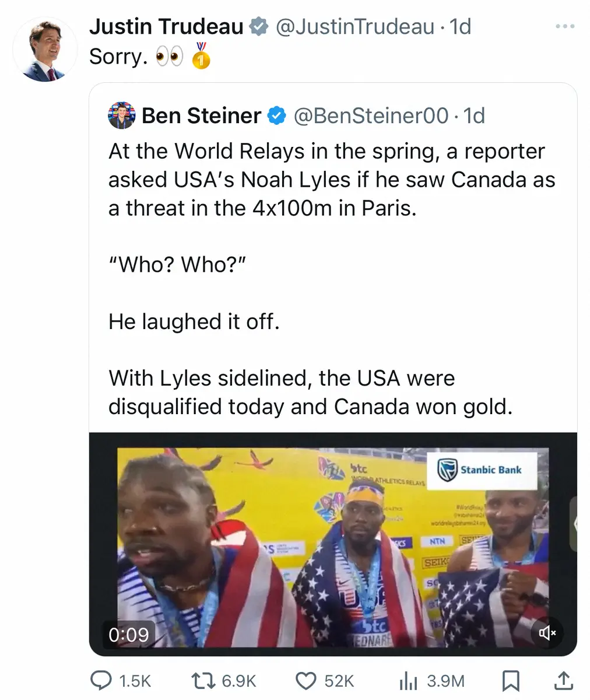This screenshot has height=700, width=590.
Task: Open the Justin Trudeau display name
Action: [166, 27]
